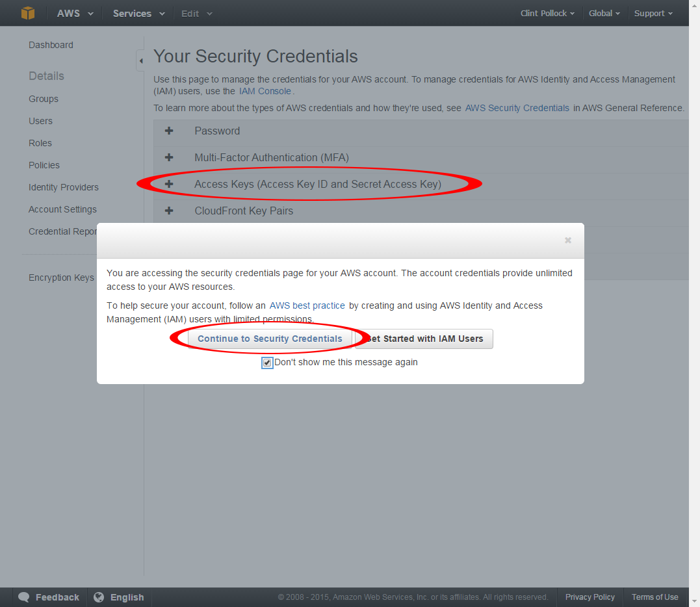The image size is (700, 607).
Task: Expand the Multi-Factor Authentication plus icon
Action: pos(169,157)
